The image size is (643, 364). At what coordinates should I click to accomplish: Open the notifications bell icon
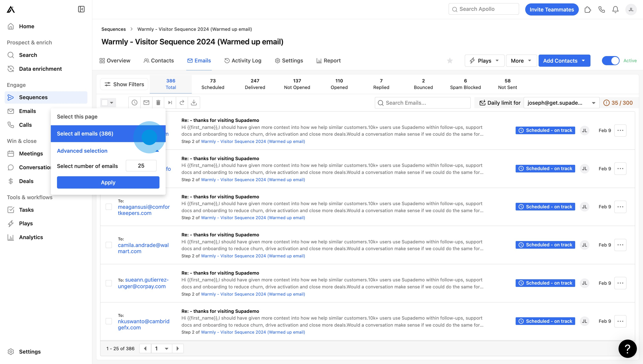(x=615, y=10)
